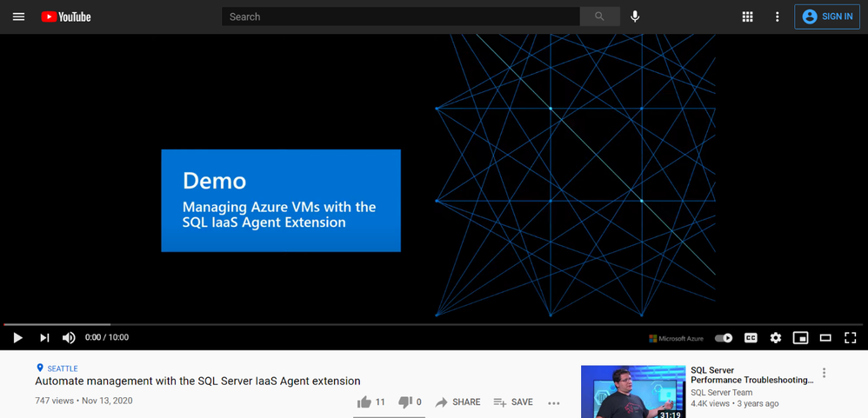Skip to the next video
Viewport: 868px width, 418px height.
pyautogui.click(x=45, y=337)
